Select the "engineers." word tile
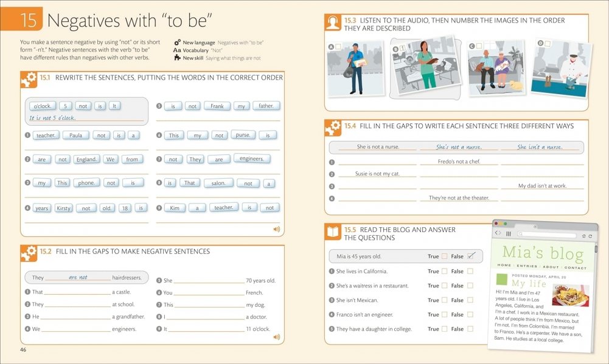 pos(251,159)
